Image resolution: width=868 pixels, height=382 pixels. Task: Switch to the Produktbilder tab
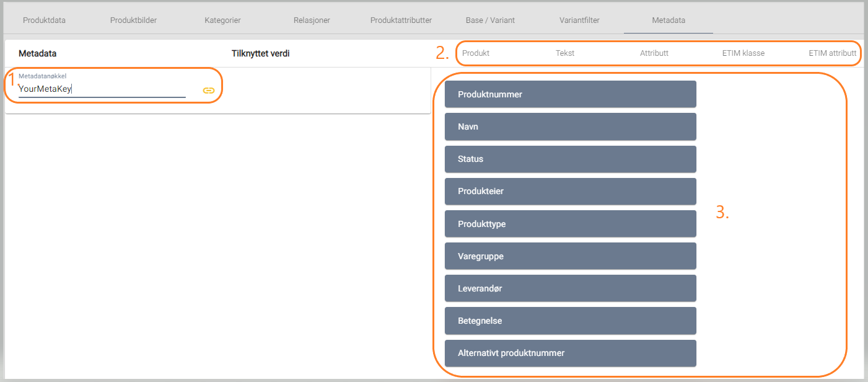click(133, 20)
